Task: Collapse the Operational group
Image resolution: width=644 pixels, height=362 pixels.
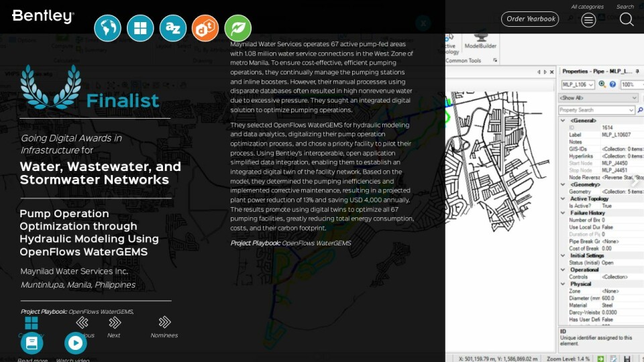Action: [x=563, y=269]
